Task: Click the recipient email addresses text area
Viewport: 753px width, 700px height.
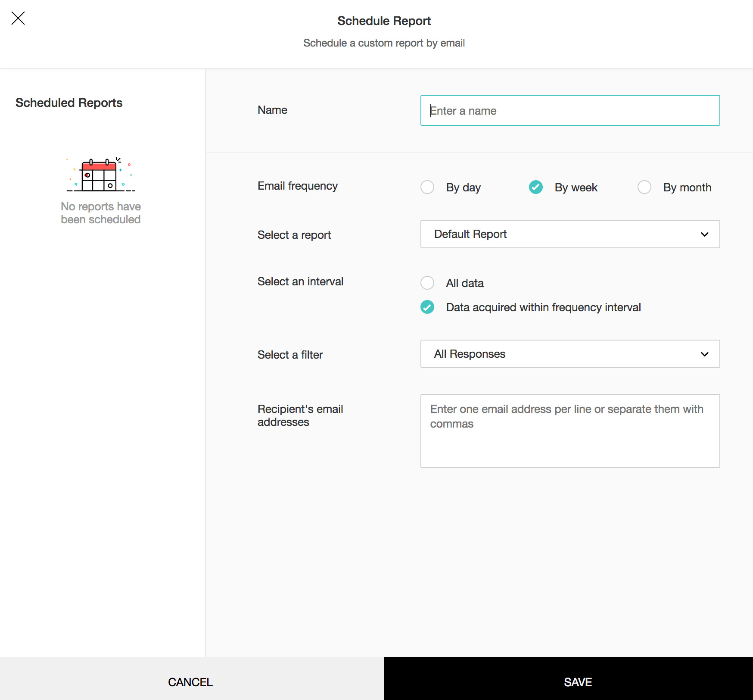Action: tap(569, 431)
